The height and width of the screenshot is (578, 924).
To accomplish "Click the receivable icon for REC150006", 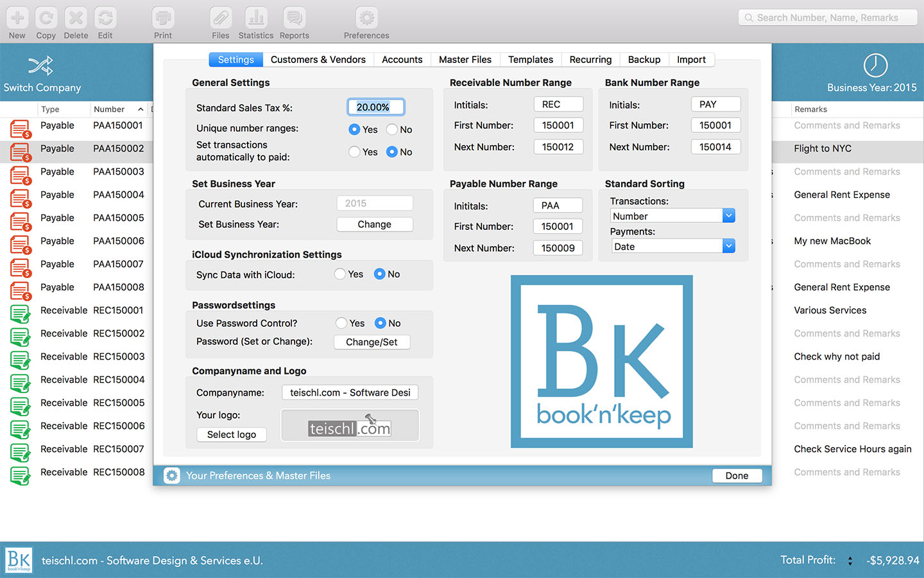I will tap(20, 430).
